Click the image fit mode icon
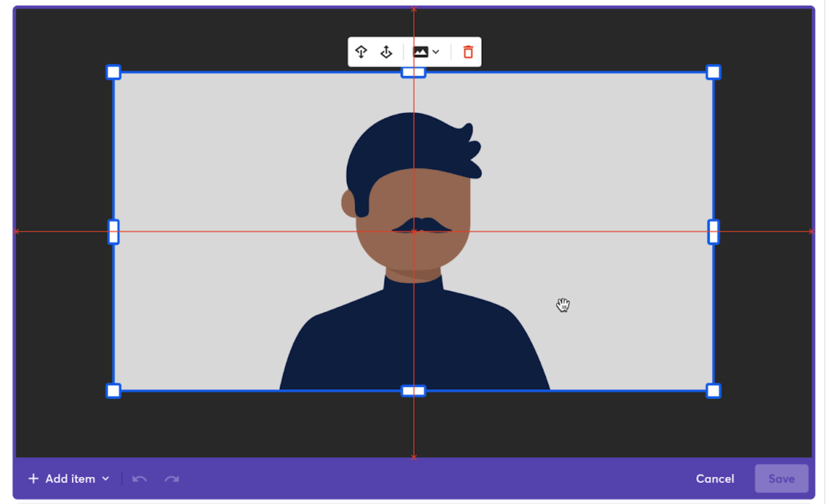 pos(420,52)
